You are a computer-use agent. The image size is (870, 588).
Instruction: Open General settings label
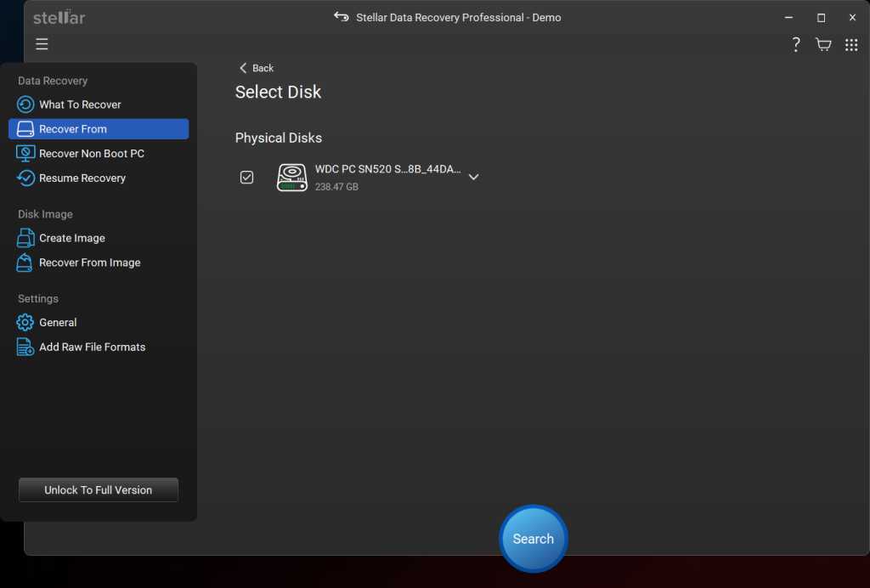tap(58, 322)
